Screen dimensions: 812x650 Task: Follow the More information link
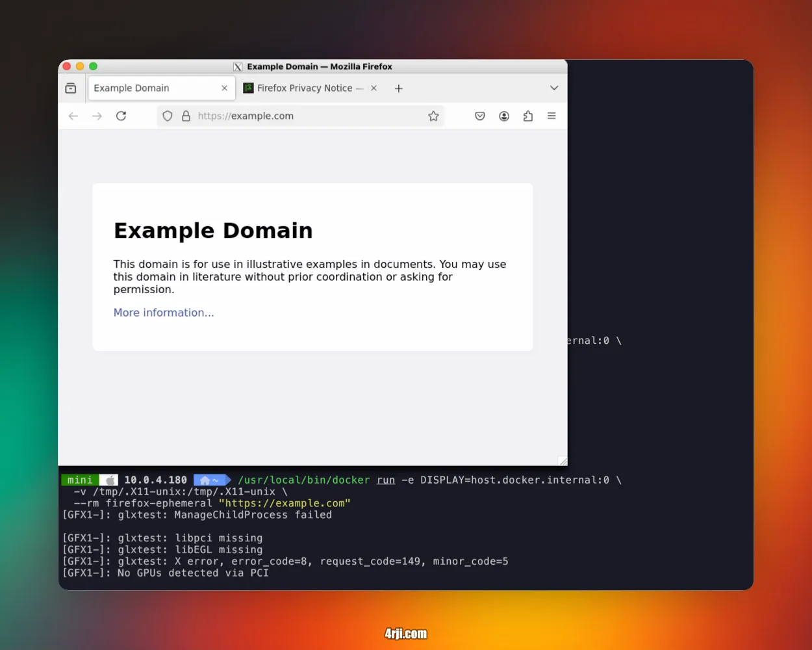click(x=163, y=313)
